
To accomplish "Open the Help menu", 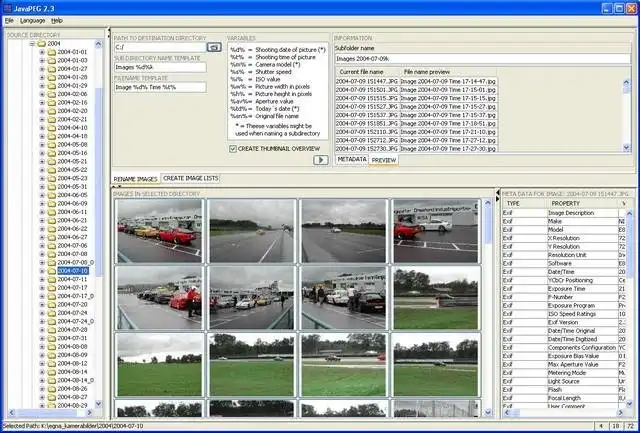I will click(x=57, y=20).
